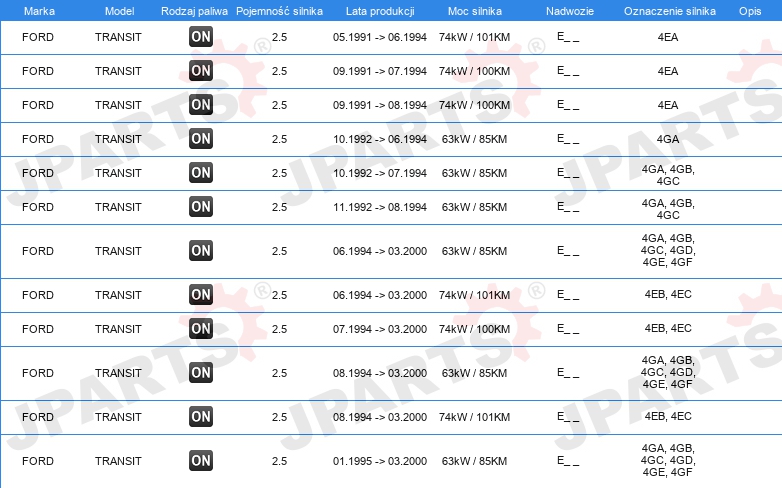Click the 74kW / 100KM cell in the 09.1991 -> 07.1994 row

(474, 71)
